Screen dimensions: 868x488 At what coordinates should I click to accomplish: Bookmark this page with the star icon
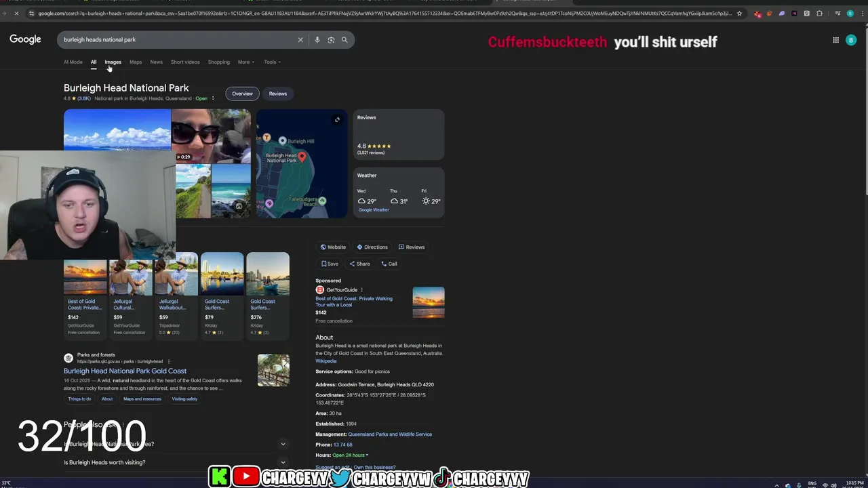click(739, 14)
